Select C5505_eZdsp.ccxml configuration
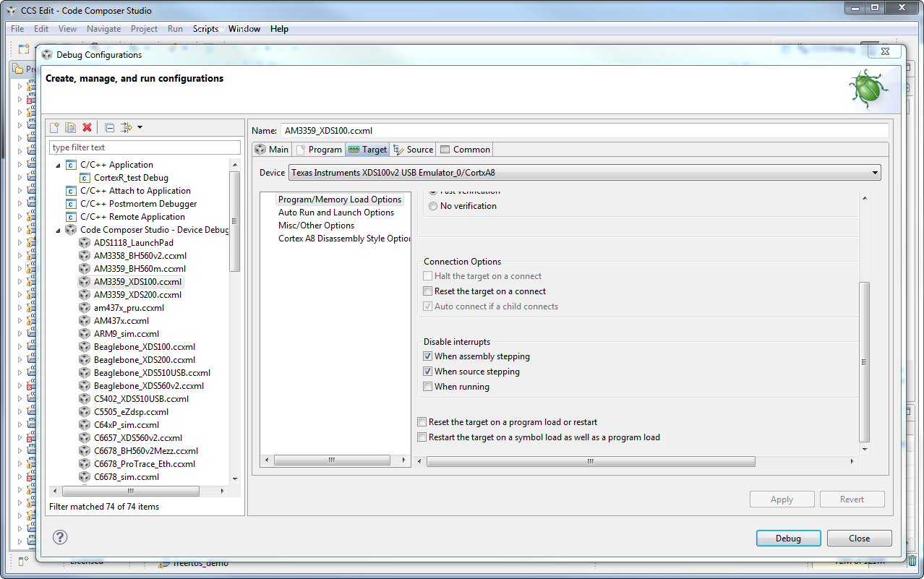The width and height of the screenshot is (924, 579). coord(131,412)
